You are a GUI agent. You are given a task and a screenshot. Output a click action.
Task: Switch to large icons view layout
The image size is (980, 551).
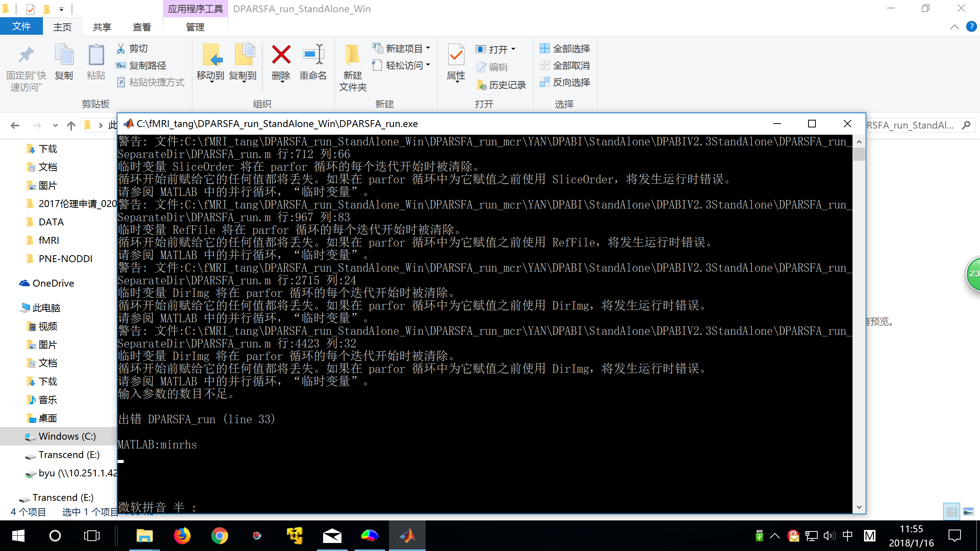[x=969, y=512]
